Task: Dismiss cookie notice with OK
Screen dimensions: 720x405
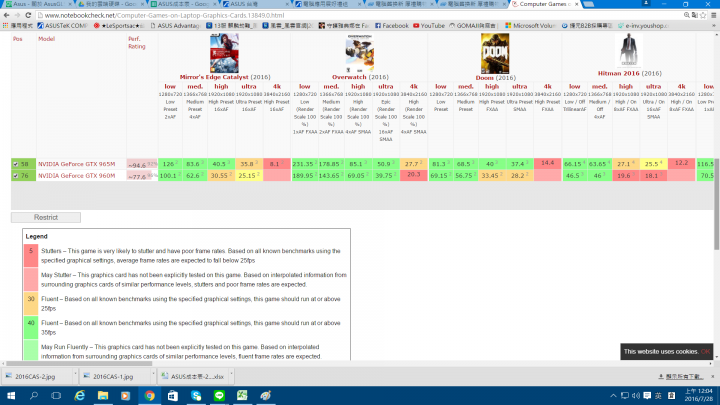Action: point(705,352)
